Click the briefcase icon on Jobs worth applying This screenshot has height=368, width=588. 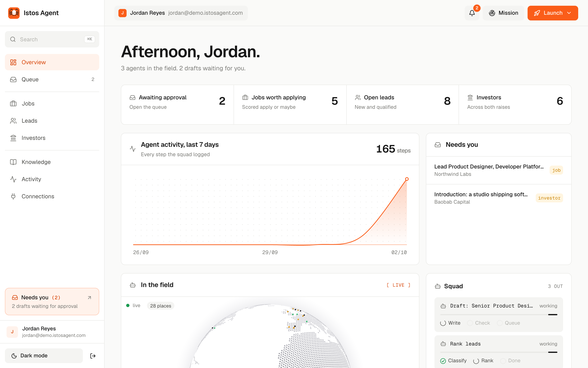tap(245, 97)
